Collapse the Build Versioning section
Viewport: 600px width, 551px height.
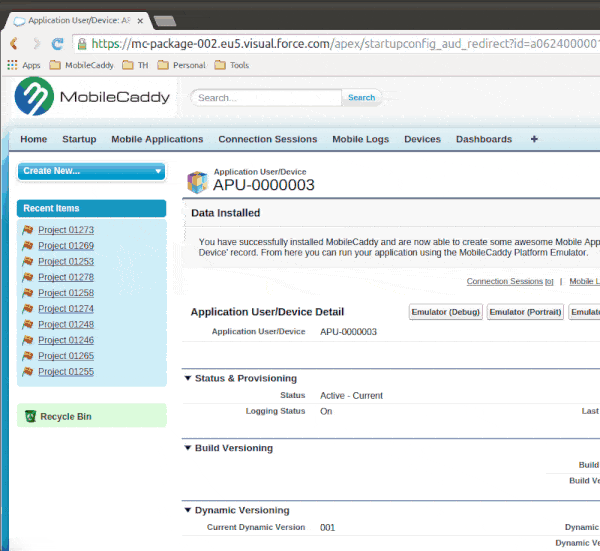coord(187,448)
